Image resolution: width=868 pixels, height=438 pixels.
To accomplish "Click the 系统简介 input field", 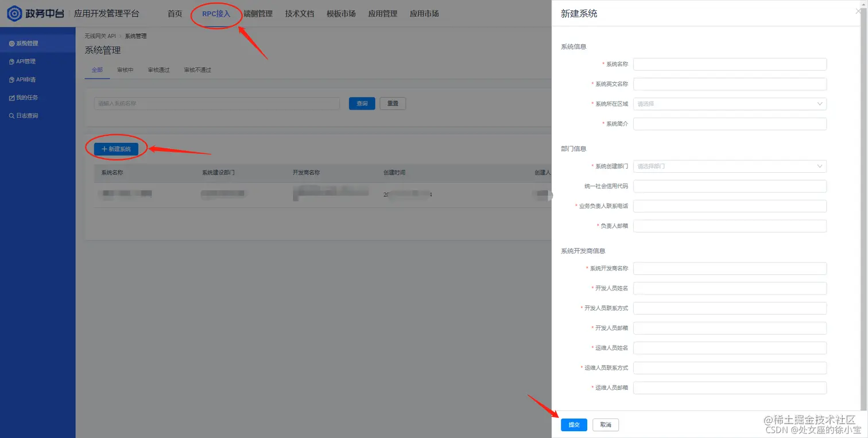I will 730,124.
